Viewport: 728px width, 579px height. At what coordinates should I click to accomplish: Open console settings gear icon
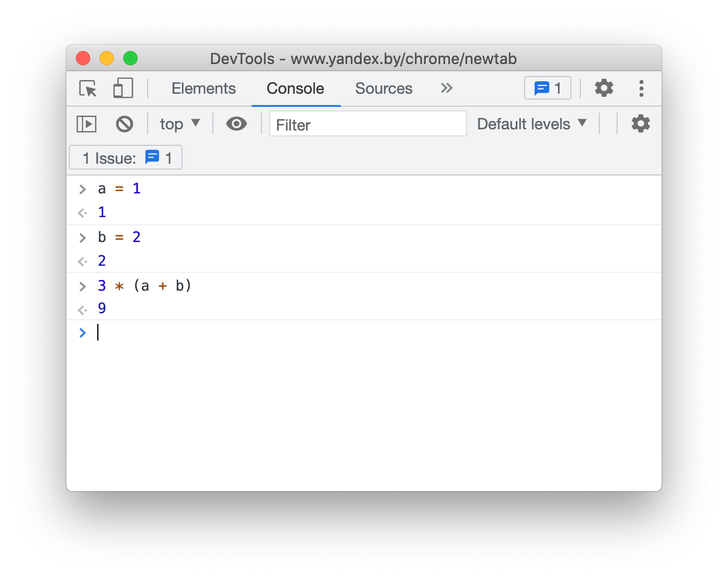[x=640, y=124]
